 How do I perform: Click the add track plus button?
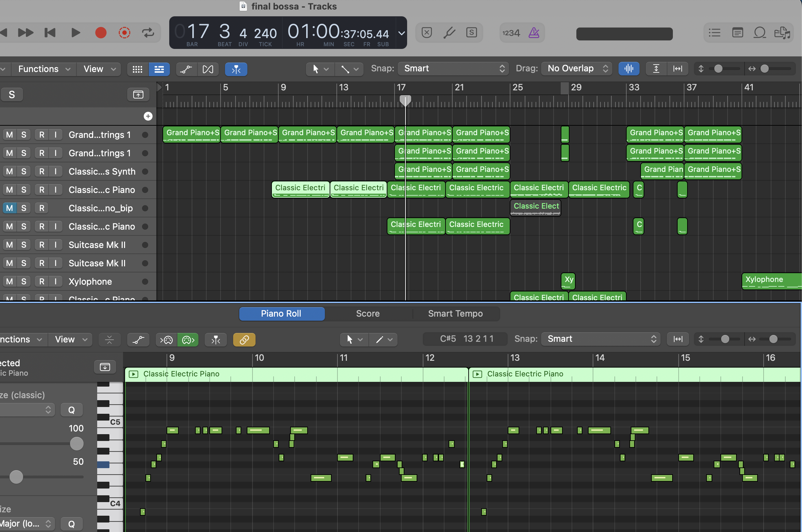coord(148,116)
